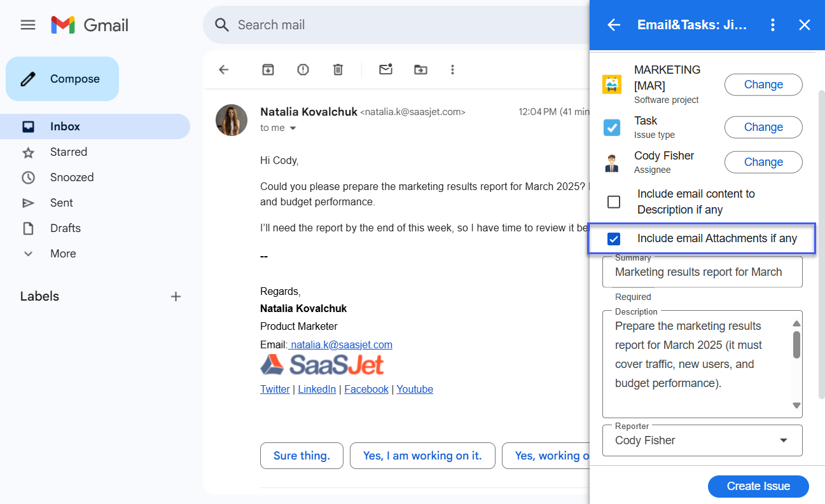This screenshot has height=504, width=825.
Task: Open the Starred folder
Action: (x=68, y=152)
